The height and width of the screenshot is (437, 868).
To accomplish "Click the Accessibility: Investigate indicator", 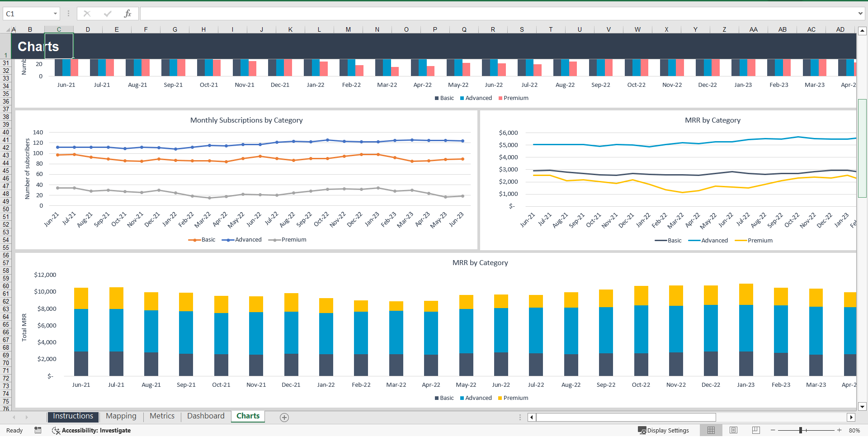I will 91,430.
